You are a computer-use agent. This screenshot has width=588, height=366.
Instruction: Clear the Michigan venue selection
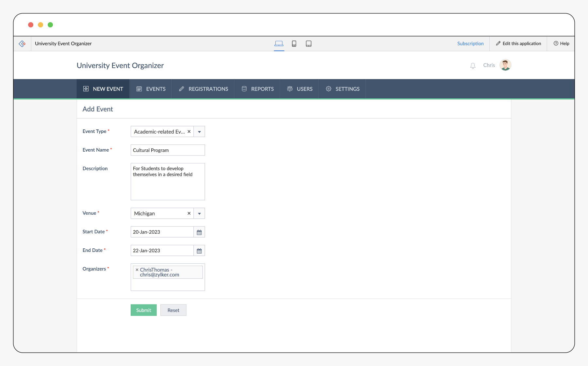coord(189,213)
